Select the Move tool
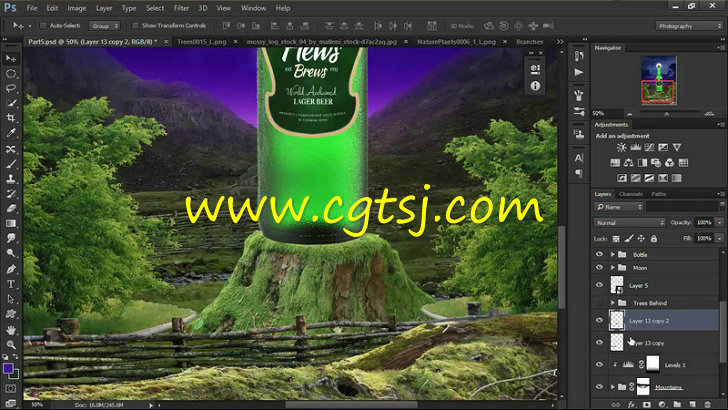728x410 pixels. [11, 59]
